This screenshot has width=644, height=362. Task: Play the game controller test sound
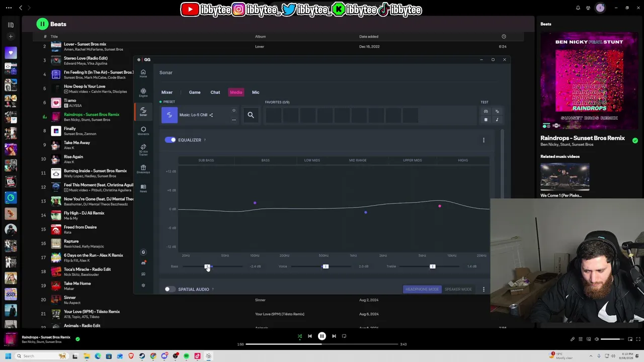tap(486, 111)
